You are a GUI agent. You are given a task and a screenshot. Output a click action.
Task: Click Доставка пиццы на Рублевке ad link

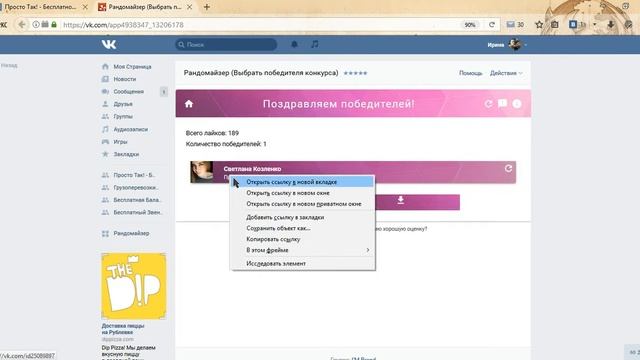[123, 329]
